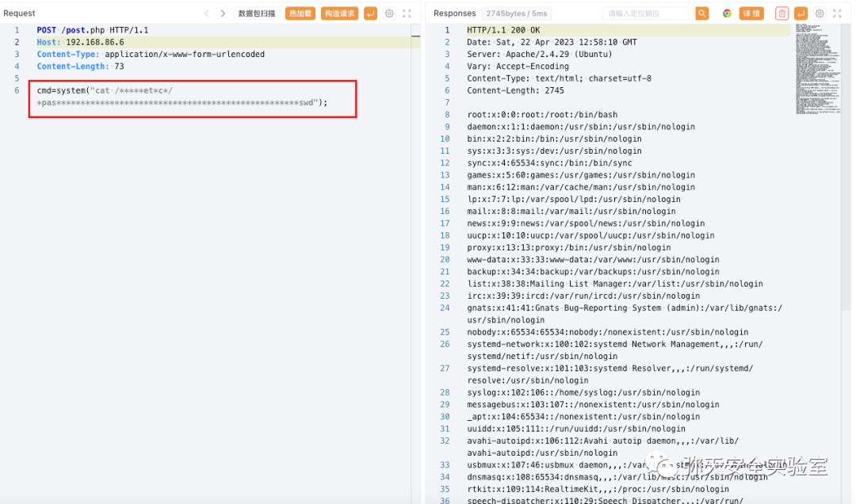Go to next request using right chevron
This screenshot has height=504, width=856.
(x=223, y=13)
